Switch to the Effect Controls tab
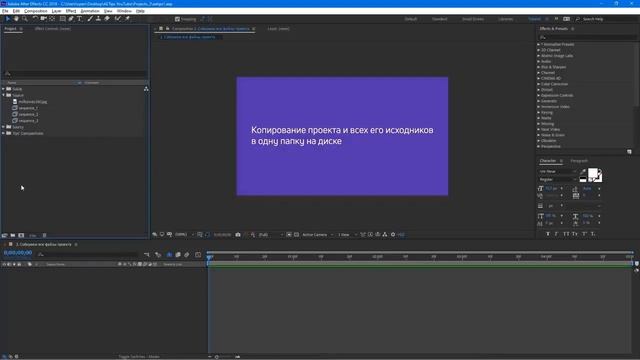The image size is (640, 360). [53, 29]
